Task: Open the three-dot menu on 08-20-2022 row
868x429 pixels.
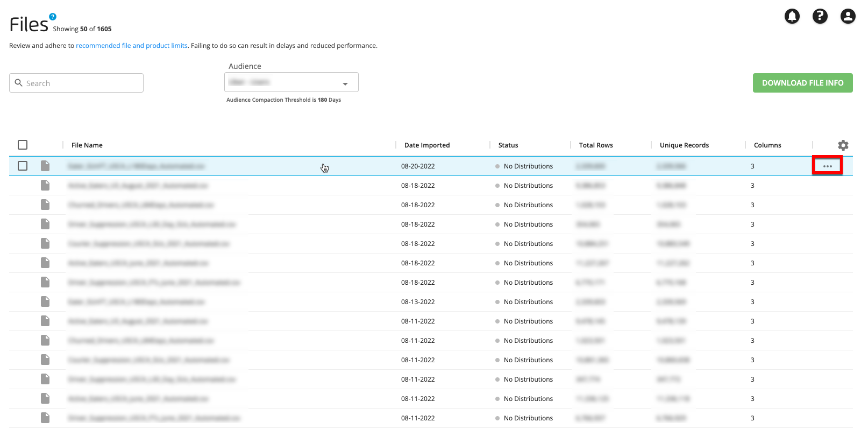Action: 827,166
